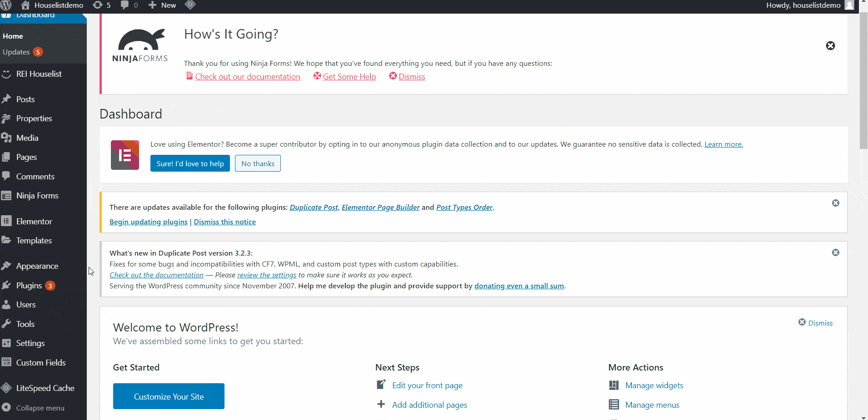Viewport: 868px width, 420px height.
Task: Click the Users icon in sidebar
Action: click(6, 305)
